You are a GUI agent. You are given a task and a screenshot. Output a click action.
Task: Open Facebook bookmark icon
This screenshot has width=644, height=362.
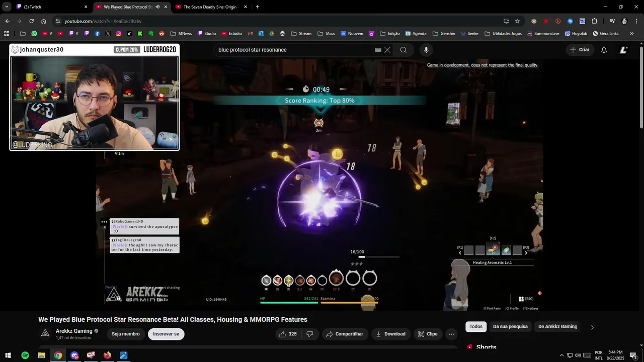pyautogui.click(x=97, y=34)
